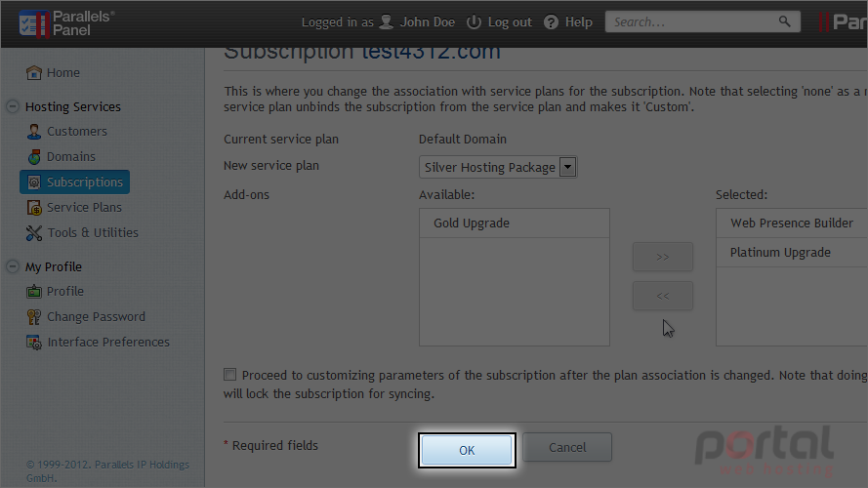Click the Domains globe icon
This screenshot has width=868, height=488.
pos(34,156)
